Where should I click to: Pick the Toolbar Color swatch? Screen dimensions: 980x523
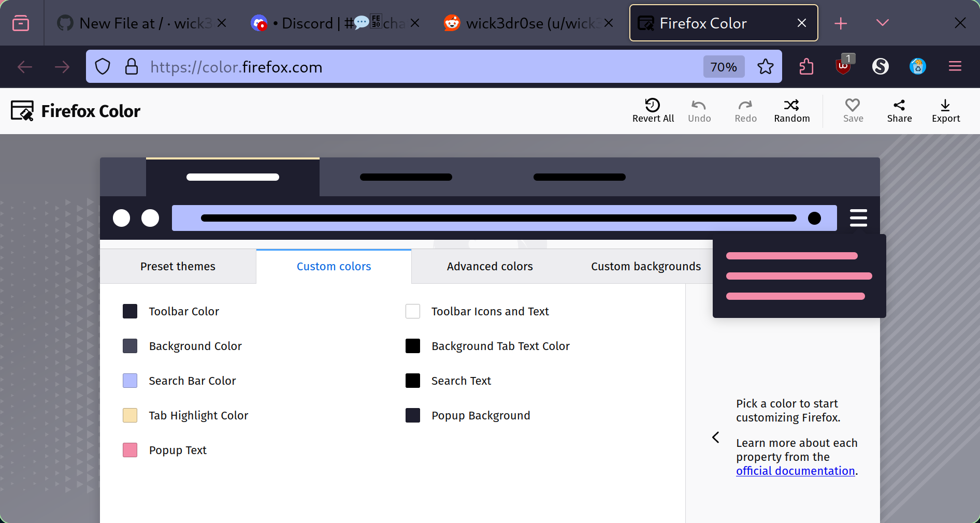[130, 311]
